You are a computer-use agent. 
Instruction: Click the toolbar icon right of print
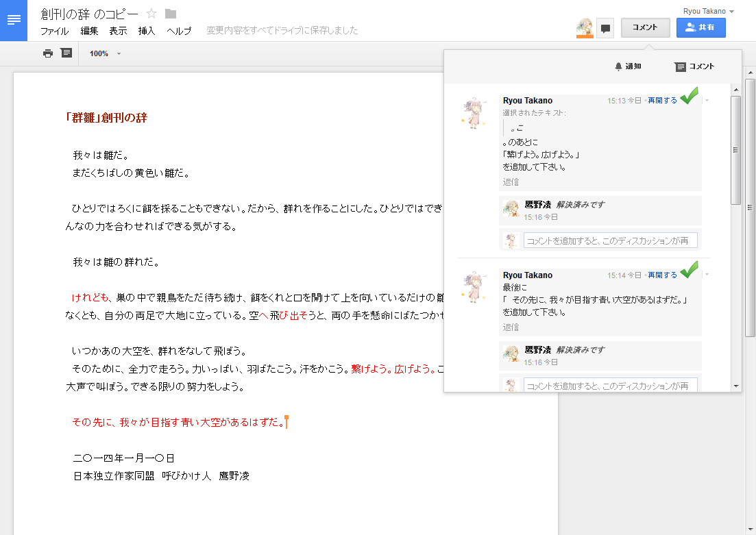[66, 53]
